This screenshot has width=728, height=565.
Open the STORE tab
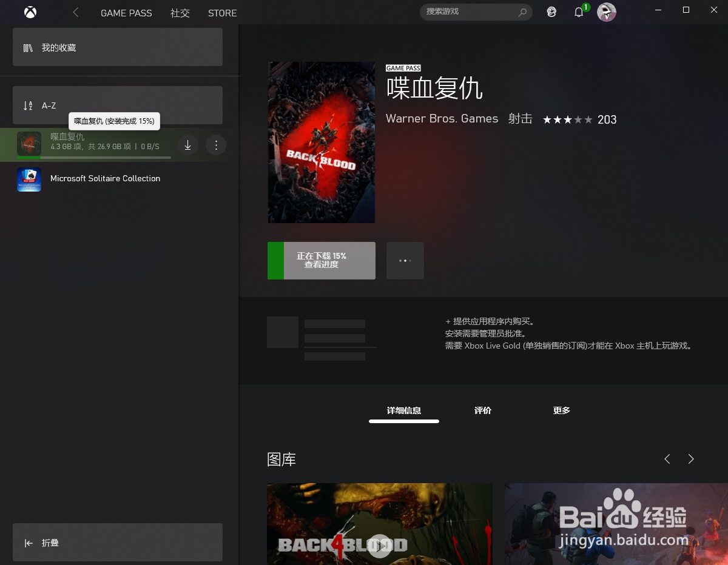click(x=222, y=13)
